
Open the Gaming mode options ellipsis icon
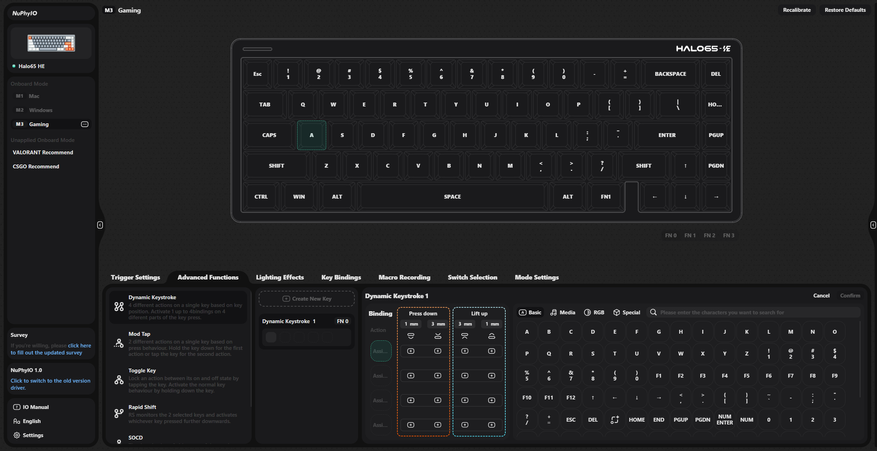[x=85, y=124]
